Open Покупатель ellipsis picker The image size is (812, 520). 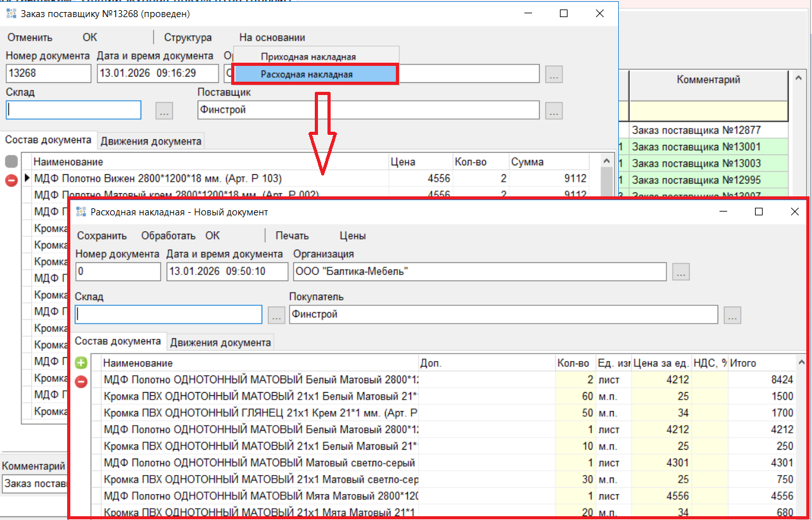732,315
